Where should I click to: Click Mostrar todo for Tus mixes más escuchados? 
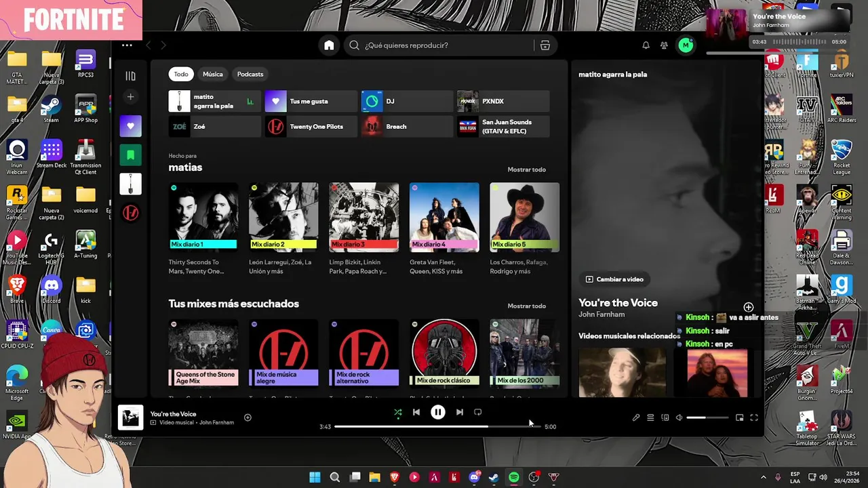(x=526, y=306)
